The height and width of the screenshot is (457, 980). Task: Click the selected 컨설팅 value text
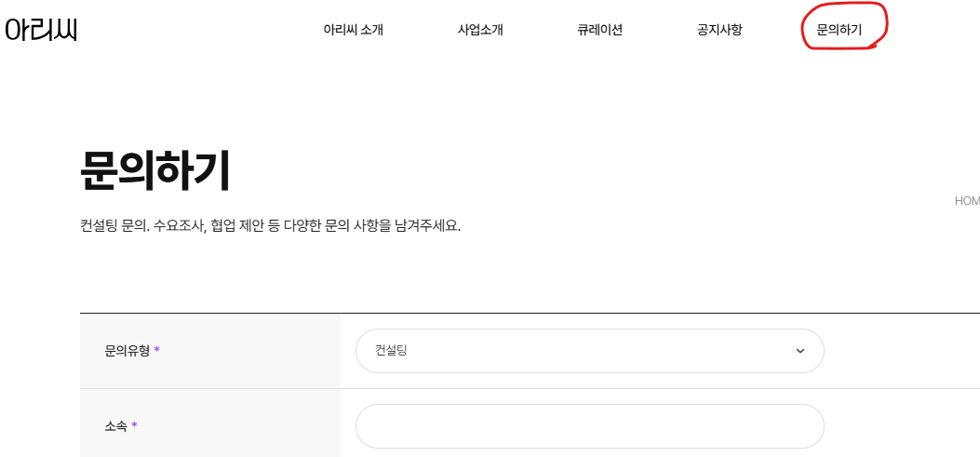tap(391, 351)
